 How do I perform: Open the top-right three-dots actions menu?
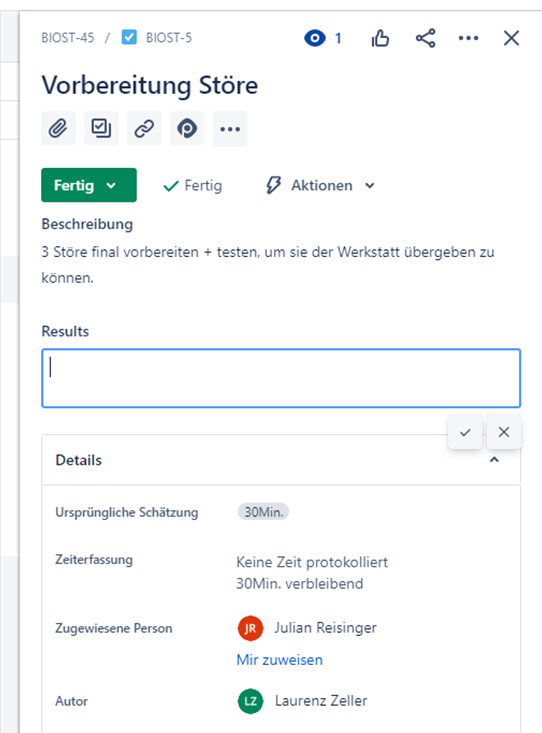468,38
